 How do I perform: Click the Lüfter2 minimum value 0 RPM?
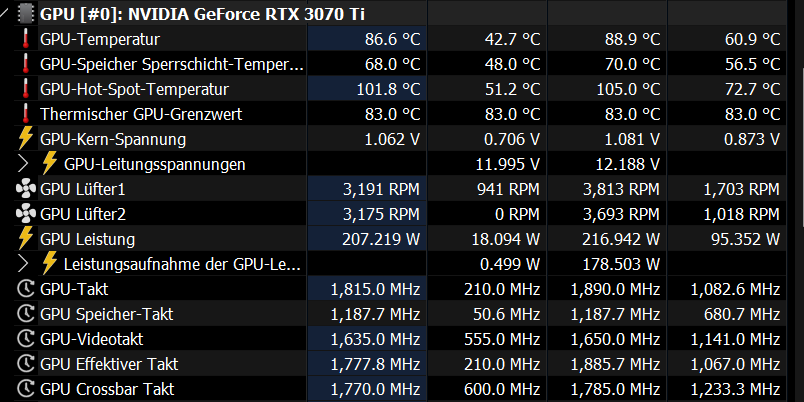pos(518,214)
